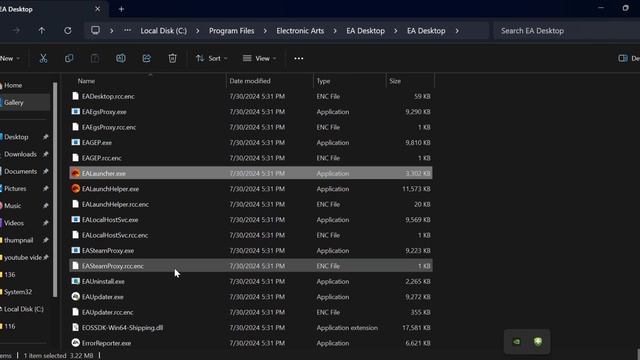Go to Electronic Arts breadcrumb
Viewport: 640px width, 360px height.
[300, 31]
